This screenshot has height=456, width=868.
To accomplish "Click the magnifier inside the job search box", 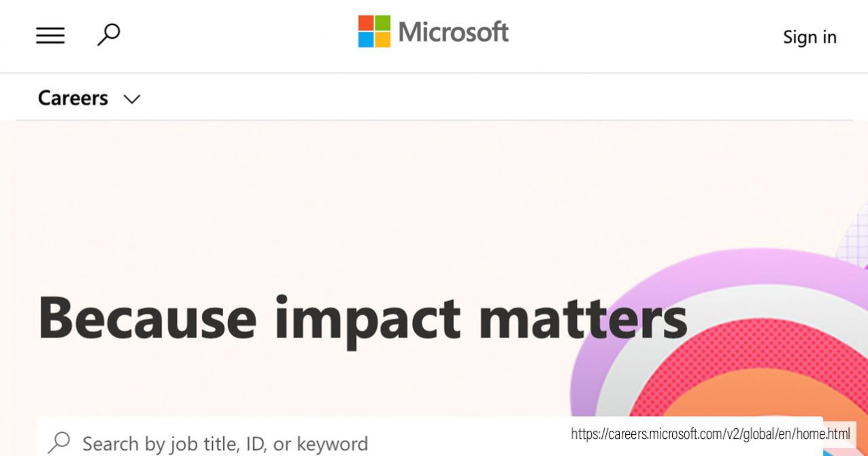I will 61,442.
